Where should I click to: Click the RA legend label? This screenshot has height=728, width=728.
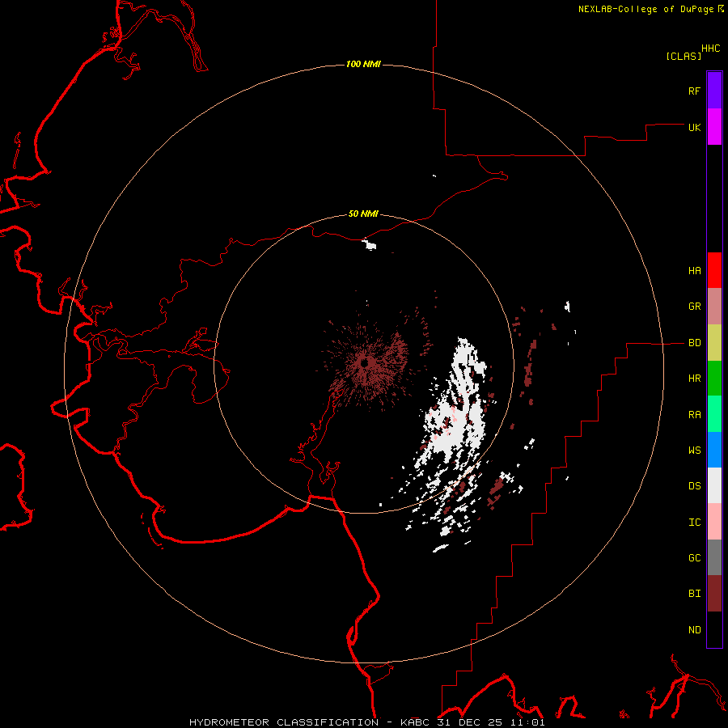(694, 415)
